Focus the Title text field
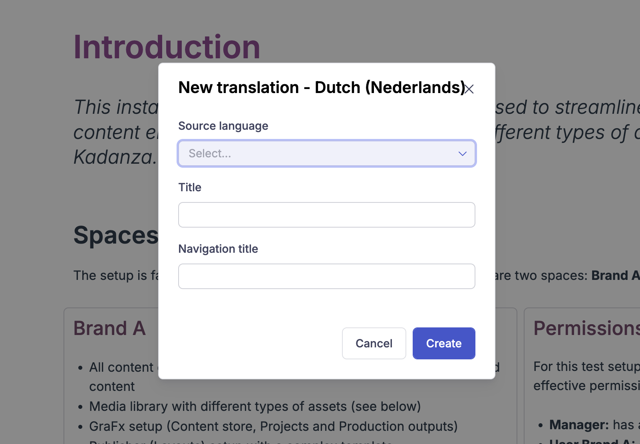The height and width of the screenshot is (444, 640). click(x=327, y=215)
